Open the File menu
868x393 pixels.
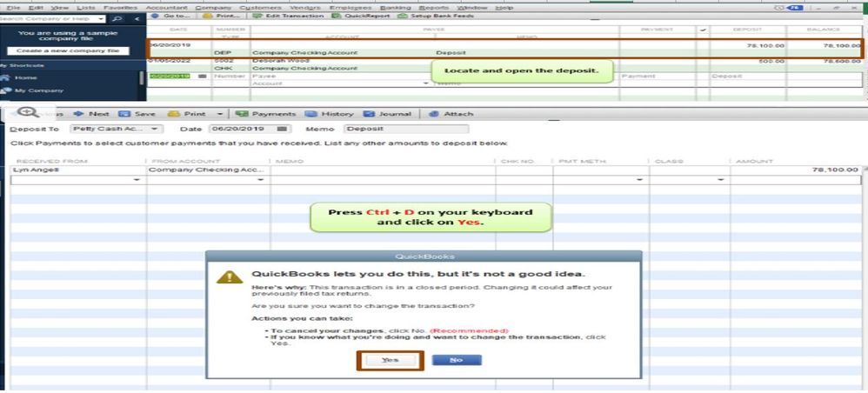(x=14, y=8)
